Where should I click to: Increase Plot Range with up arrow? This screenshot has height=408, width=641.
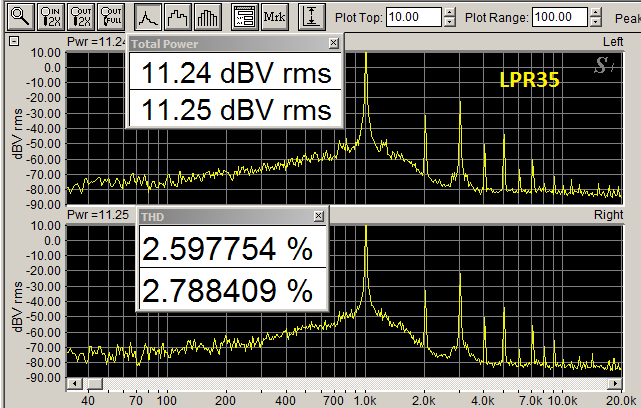coord(596,12)
